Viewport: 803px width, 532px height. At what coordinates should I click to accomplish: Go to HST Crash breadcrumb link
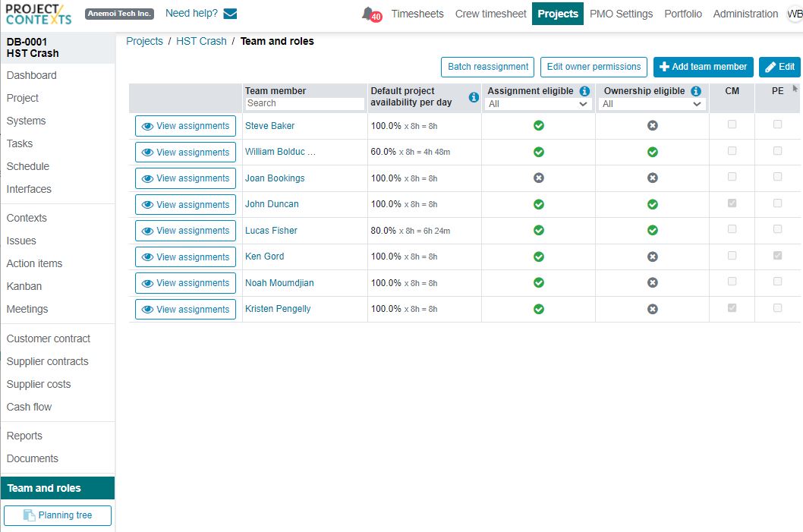pyautogui.click(x=201, y=42)
